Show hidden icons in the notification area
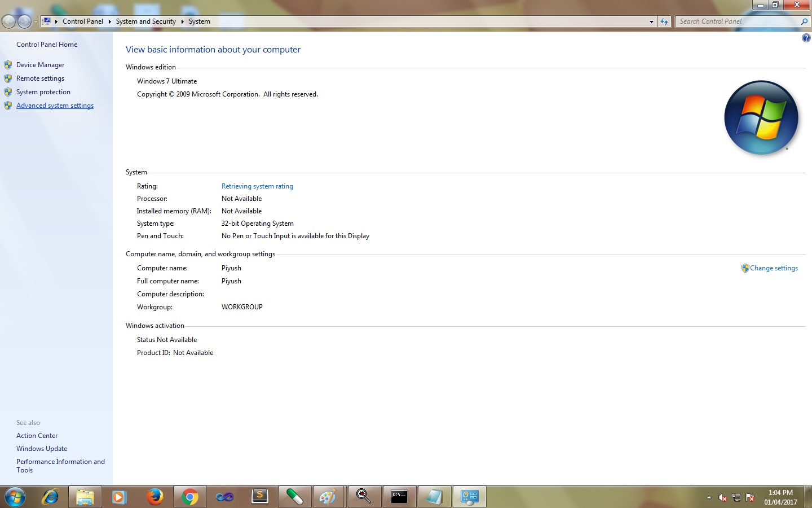 [x=709, y=498]
